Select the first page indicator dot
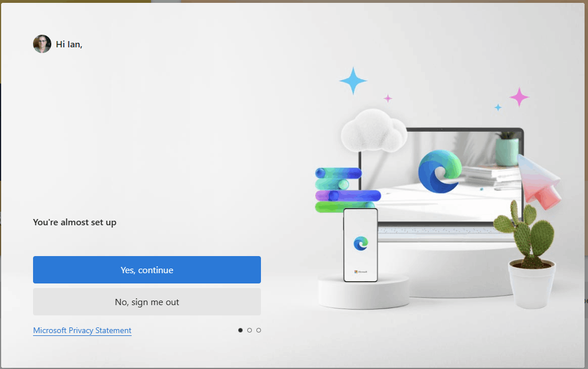Screen dimensions: 588x369 click(240, 330)
